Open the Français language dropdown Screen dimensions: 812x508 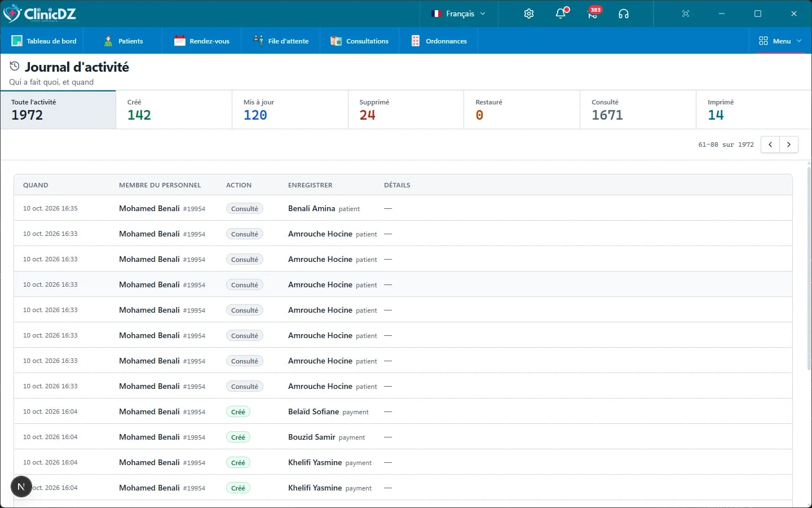point(459,14)
